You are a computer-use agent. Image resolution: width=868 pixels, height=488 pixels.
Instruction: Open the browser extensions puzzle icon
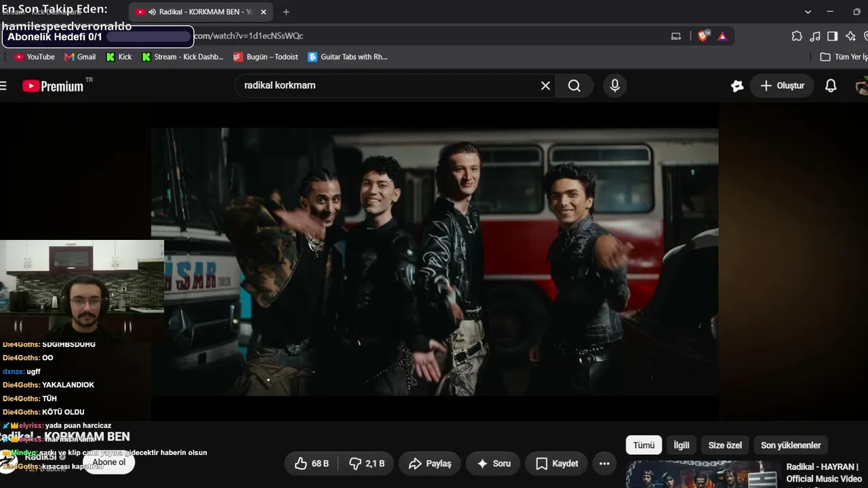point(797,36)
